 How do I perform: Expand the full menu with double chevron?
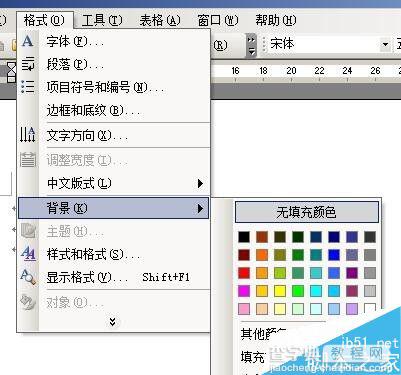pos(113,321)
